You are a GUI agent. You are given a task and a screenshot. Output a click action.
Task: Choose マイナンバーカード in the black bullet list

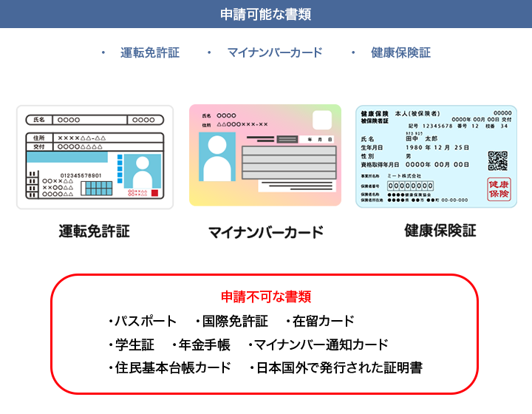point(275,53)
